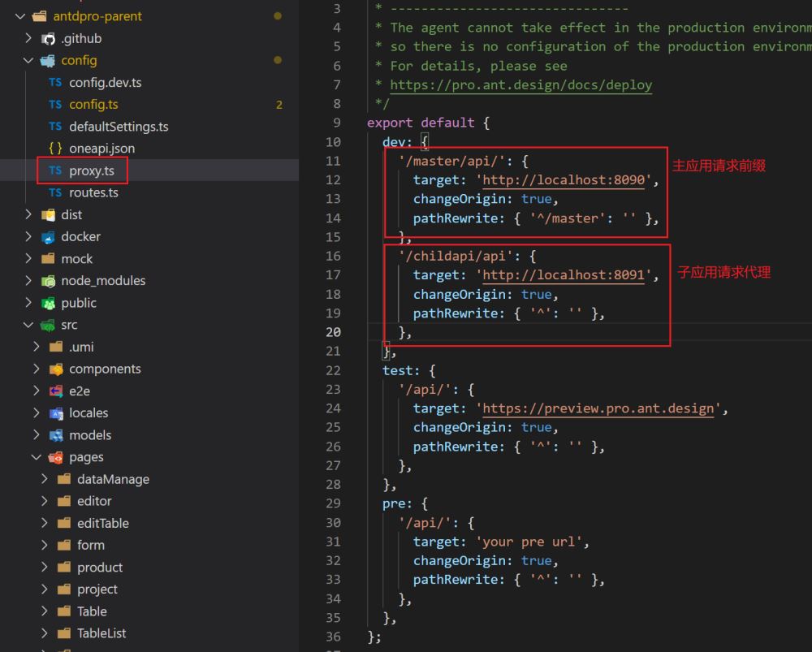Image resolution: width=812 pixels, height=652 pixels.
Task: Expand the docker folder chevron
Action: coord(28,236)
